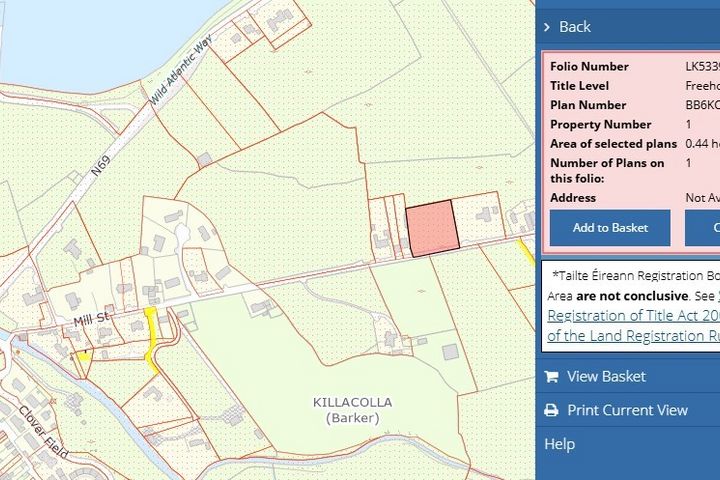Select Print Current View option
The image size is (720, 480).
point(627,410)
